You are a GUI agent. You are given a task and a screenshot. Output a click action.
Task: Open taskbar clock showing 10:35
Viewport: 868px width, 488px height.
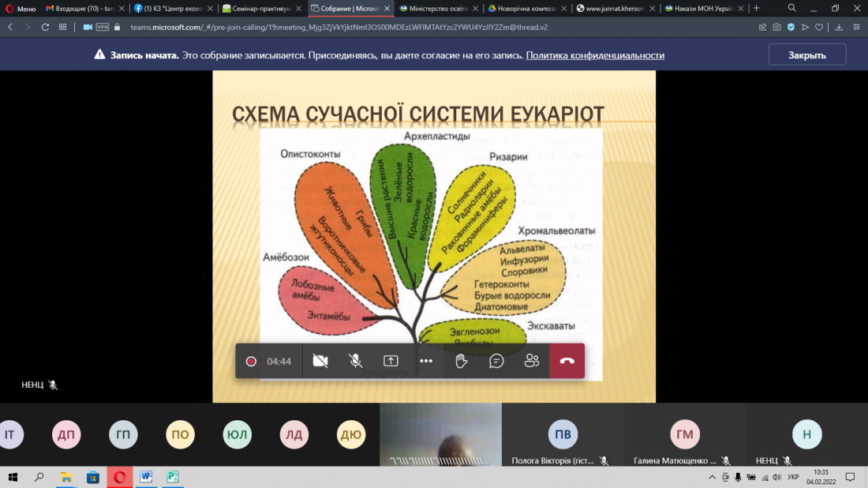[x=821, y=477]
